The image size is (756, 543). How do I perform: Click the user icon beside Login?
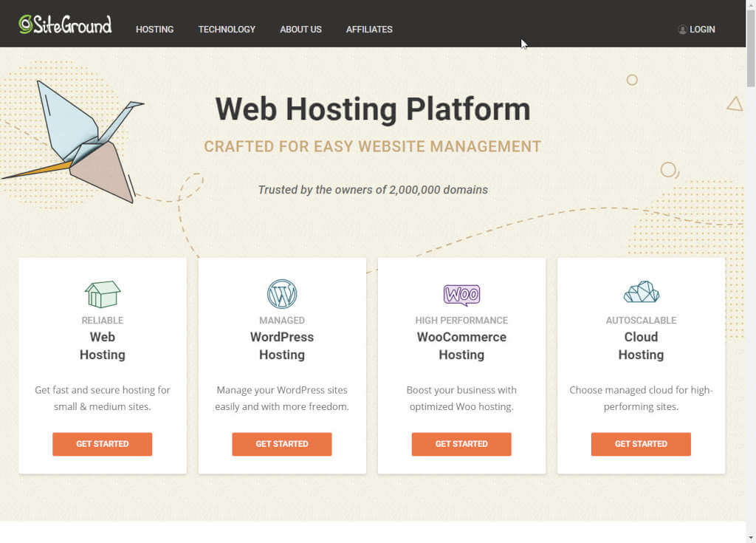click(x=682, y=30)
